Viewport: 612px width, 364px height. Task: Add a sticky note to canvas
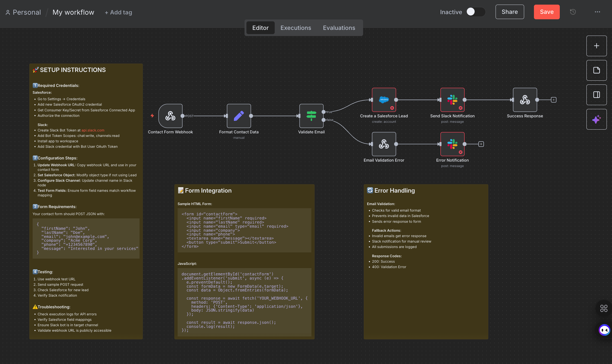[x=596, y=70]
